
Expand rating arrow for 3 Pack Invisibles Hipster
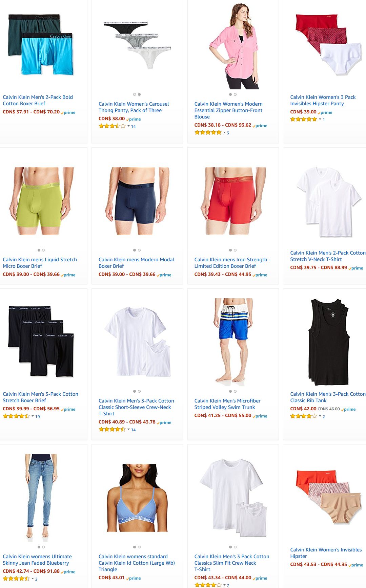[320, 119]
